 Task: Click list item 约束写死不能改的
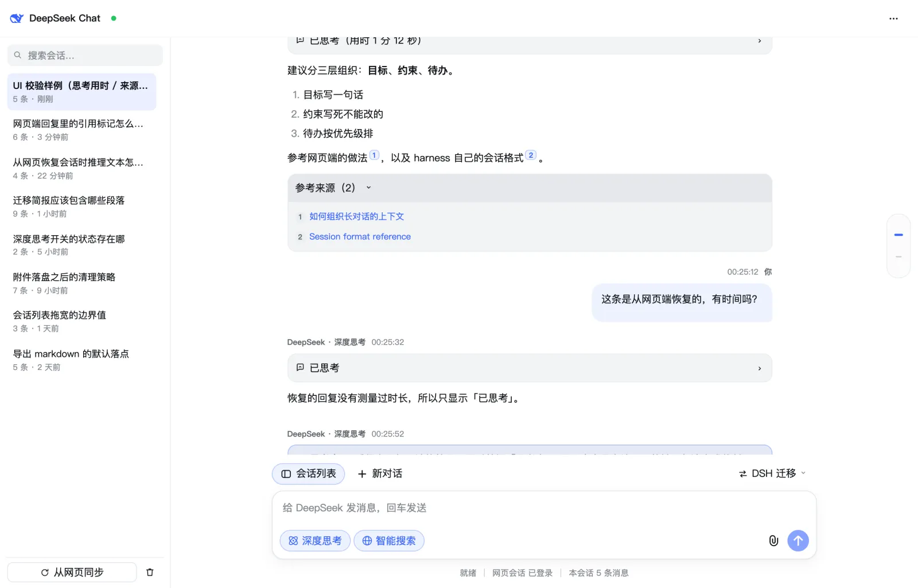(x=343, y=114)
